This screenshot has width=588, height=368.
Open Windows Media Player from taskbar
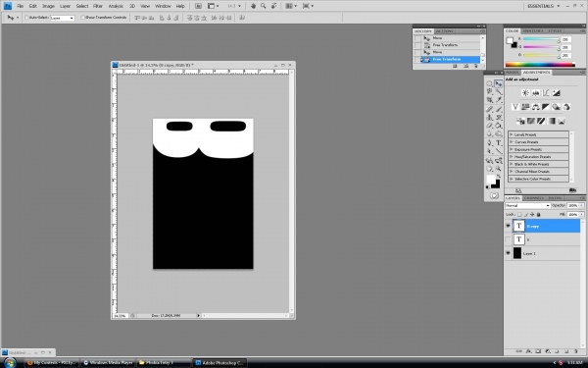pyautogui.click(x=108, y=363)
